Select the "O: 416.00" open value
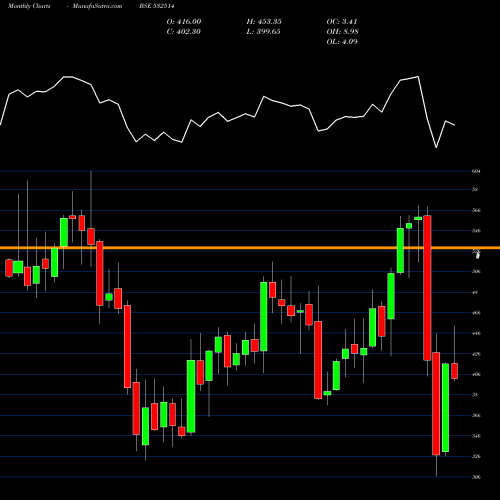The image size is (500, 500). tap(184, 21)
